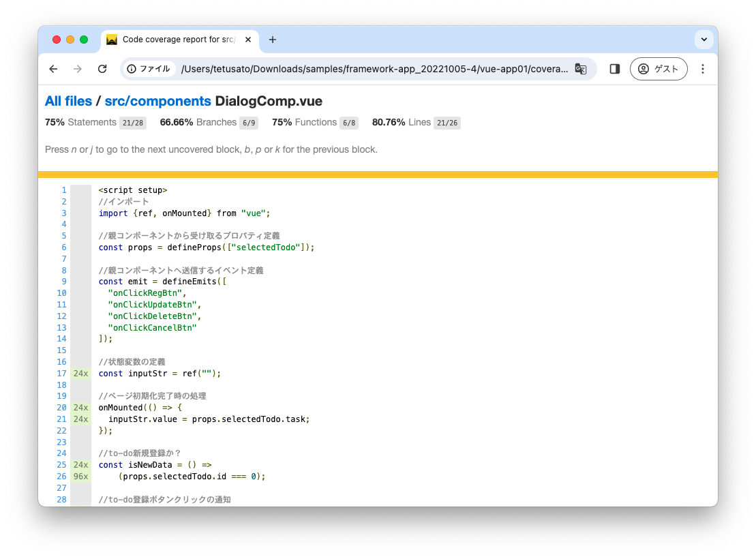Click the DialogComp.vue file title
This screenshot has width=756, height=557.
point(269,102)
